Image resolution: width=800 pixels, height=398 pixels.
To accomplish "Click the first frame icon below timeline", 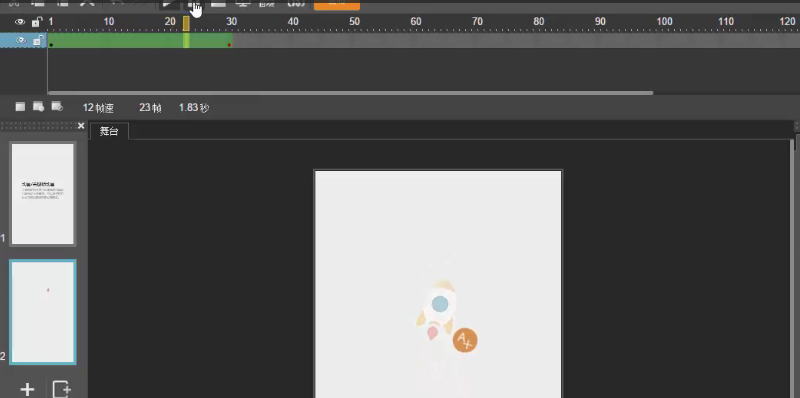I will pyautogui.click(x=20, y=106).
